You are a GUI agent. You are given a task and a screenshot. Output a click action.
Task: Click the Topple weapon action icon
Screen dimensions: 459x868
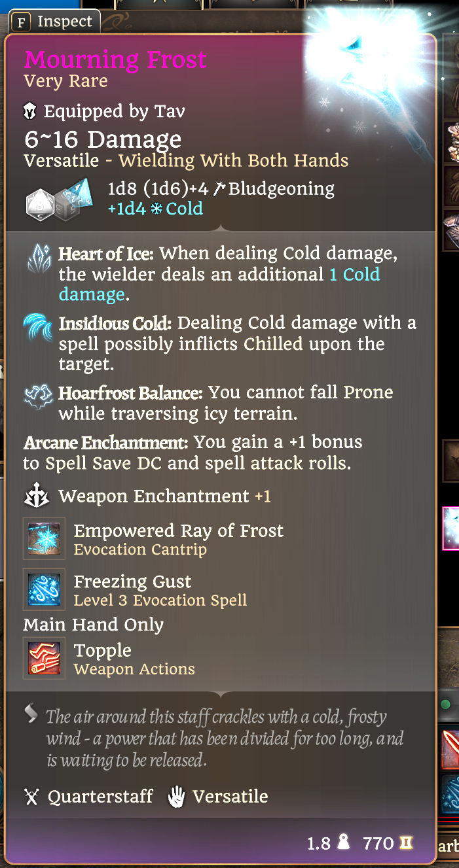point(44,658)
